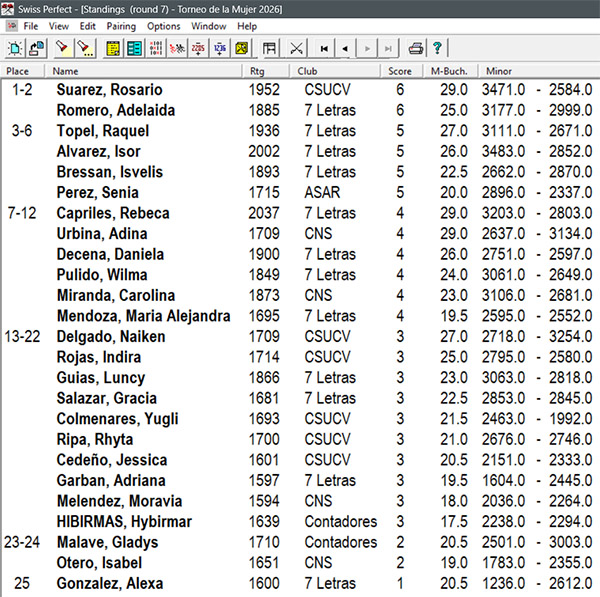Open the File menu

coord(31,26)
